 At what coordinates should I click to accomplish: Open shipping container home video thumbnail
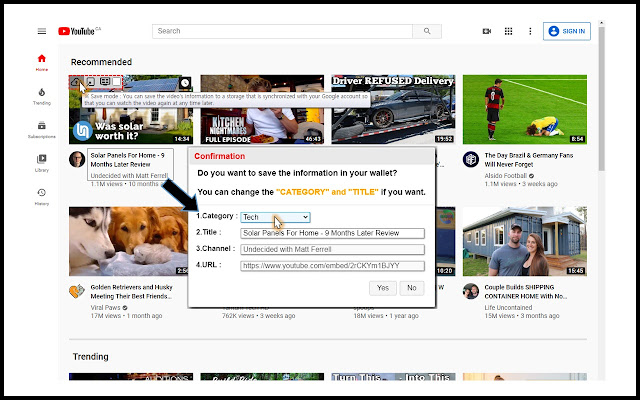pos(525,241)
